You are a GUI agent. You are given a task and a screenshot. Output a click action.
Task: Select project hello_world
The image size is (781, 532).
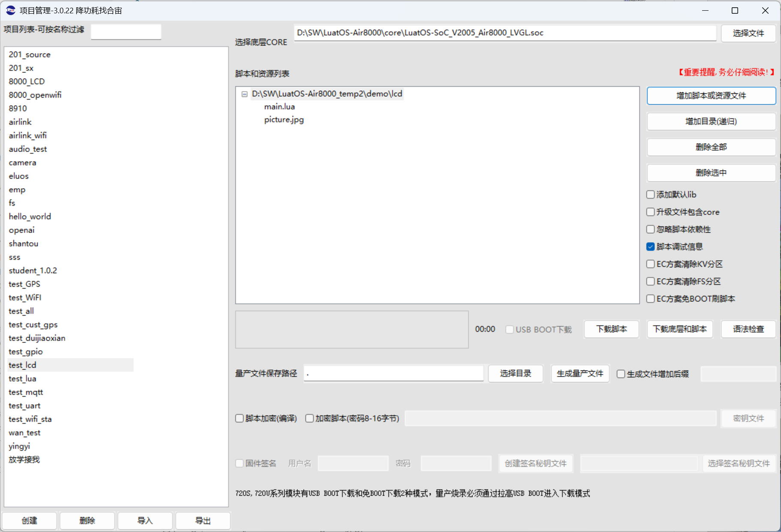pyautogui.click(x=30, y=216)
